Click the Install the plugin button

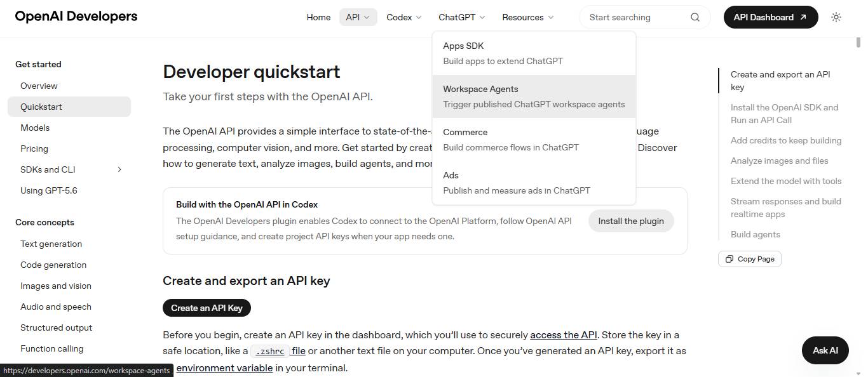coord(631,221)
